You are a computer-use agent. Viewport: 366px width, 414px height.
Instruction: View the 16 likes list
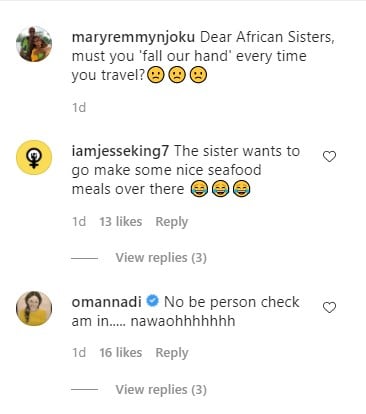click(x=121, y=352)
